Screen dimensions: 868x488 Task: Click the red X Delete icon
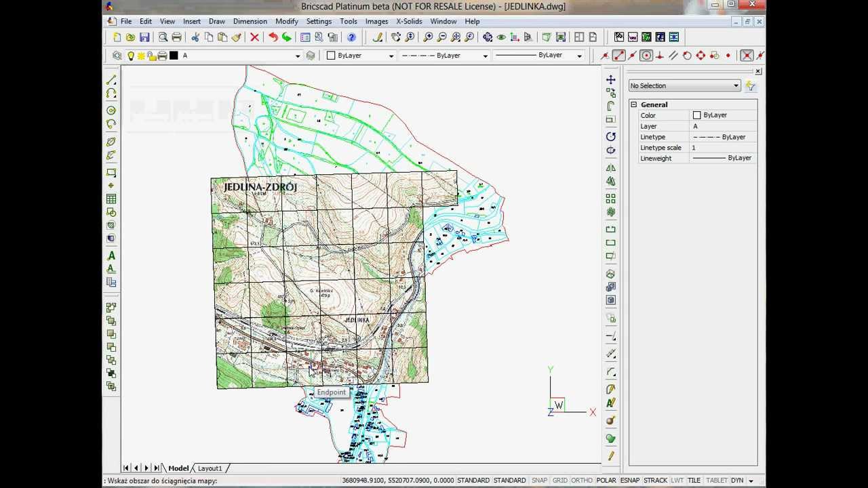click(254, 37)
